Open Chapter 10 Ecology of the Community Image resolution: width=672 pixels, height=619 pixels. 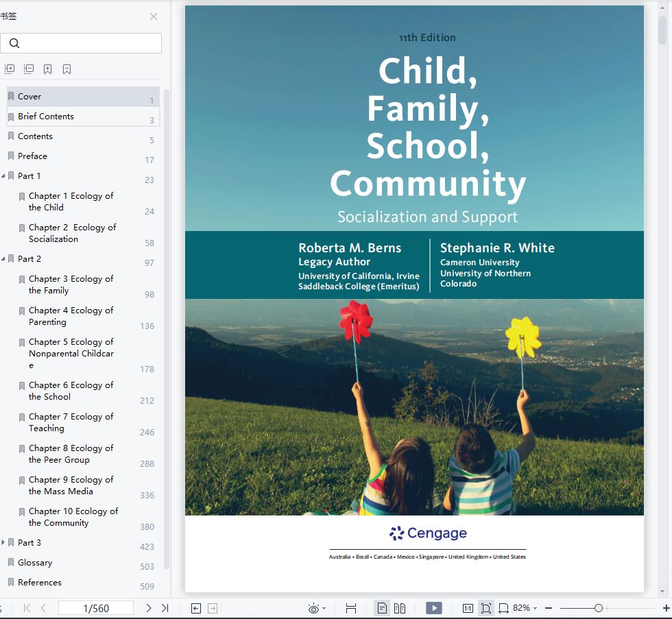click(x=73, y=517)
